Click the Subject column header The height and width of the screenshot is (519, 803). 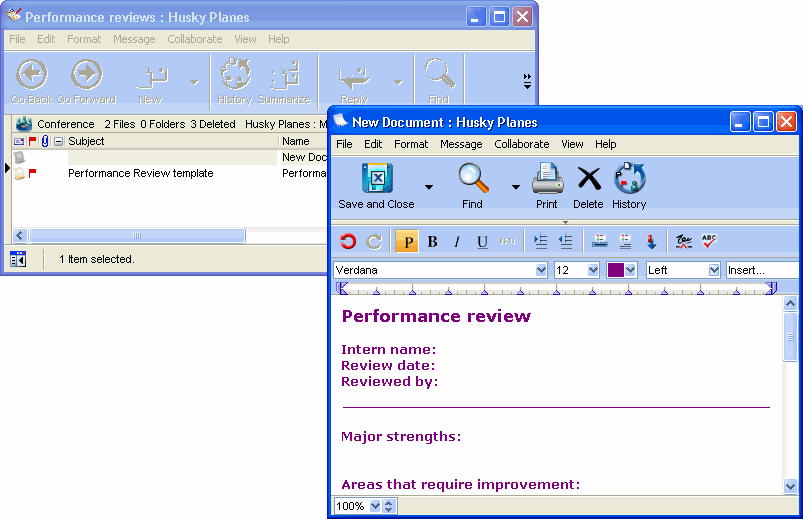coord(87,141)
